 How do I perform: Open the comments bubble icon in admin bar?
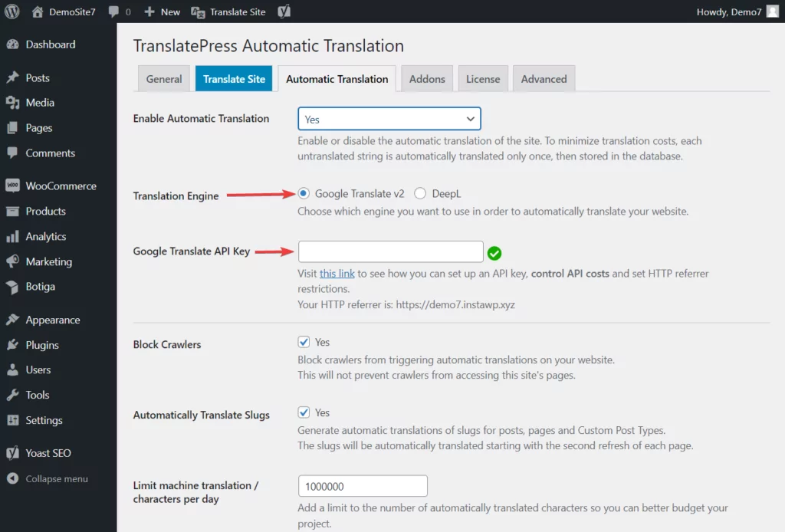pyautogui.click(x=113, y=11)
